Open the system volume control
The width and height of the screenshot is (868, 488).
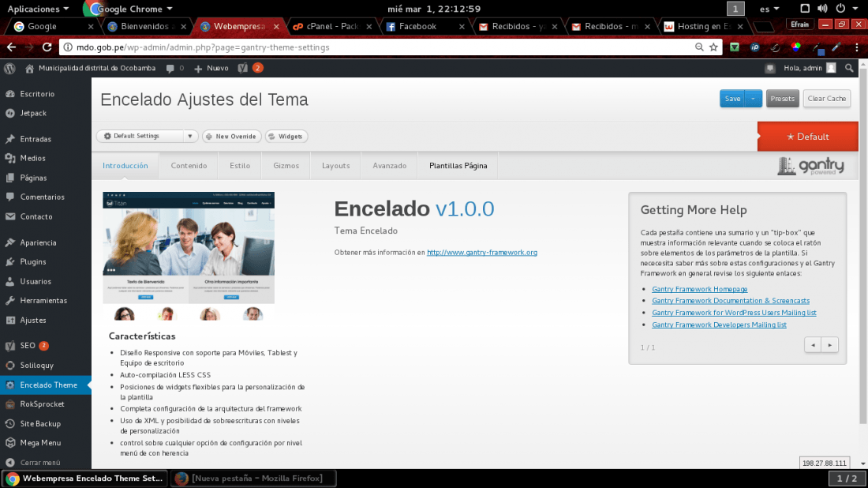point(822,9)
